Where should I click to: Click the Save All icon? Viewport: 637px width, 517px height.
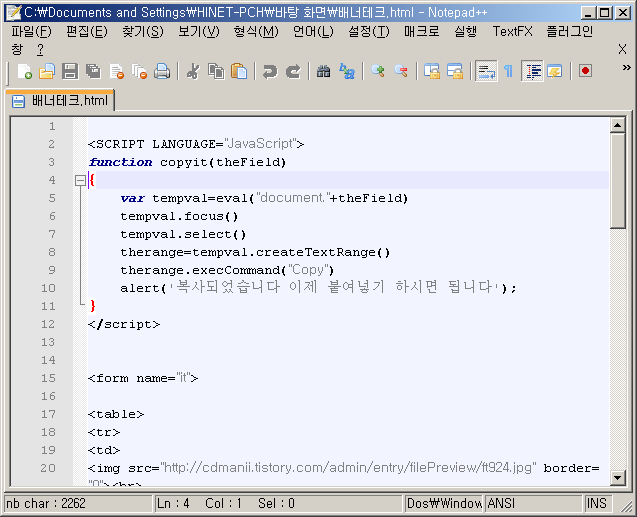pos(93,71)
